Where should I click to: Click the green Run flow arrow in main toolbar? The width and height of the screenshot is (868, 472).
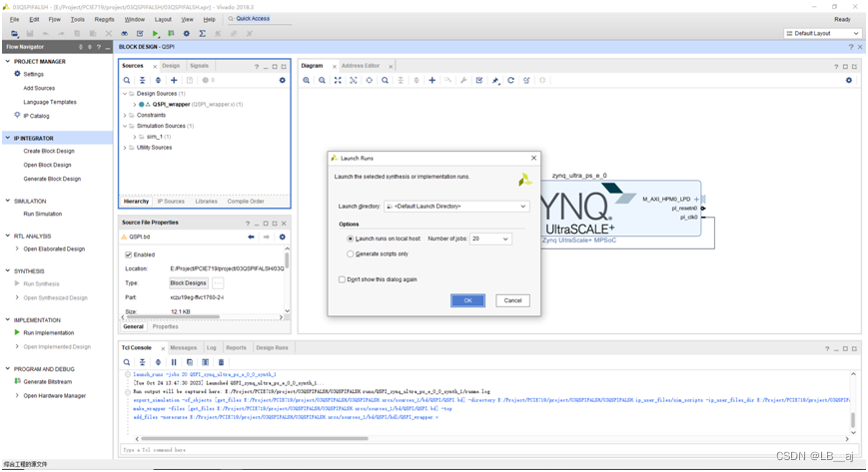click(156, 34)
